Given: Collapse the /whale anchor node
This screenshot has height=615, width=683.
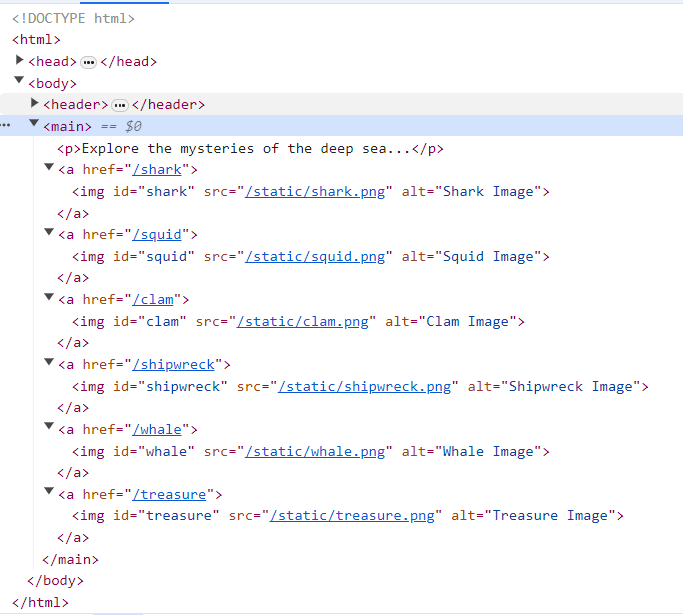Looking at the screenshot, I should point(49,426).
